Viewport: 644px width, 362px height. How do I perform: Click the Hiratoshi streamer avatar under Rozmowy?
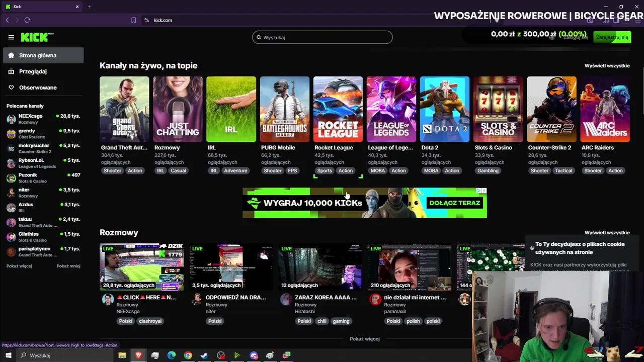coord(286,299)
